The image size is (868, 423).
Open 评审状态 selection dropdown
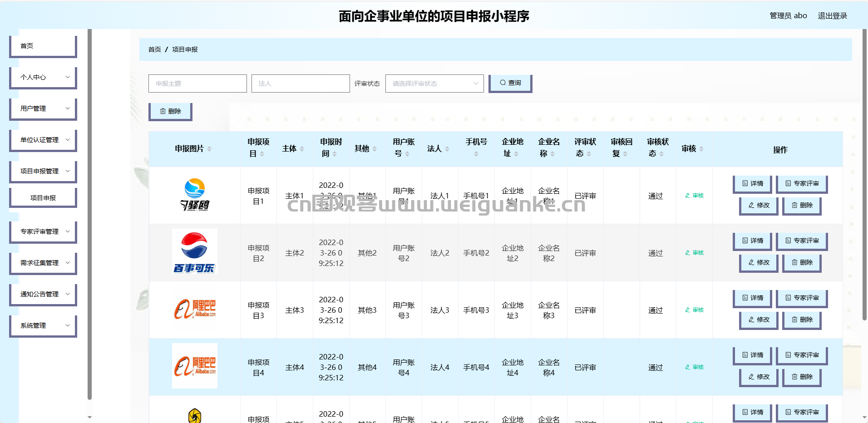(x=434, y=84)
